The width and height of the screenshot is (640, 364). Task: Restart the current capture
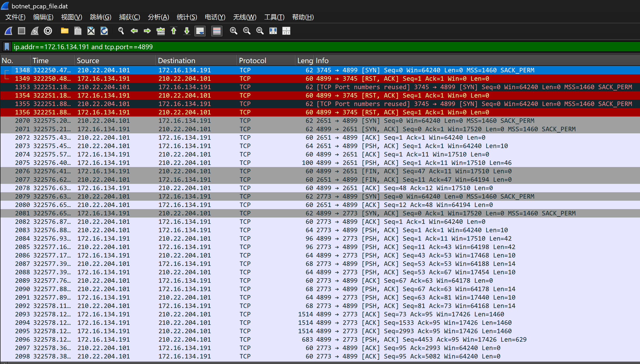tap(35, 31)
